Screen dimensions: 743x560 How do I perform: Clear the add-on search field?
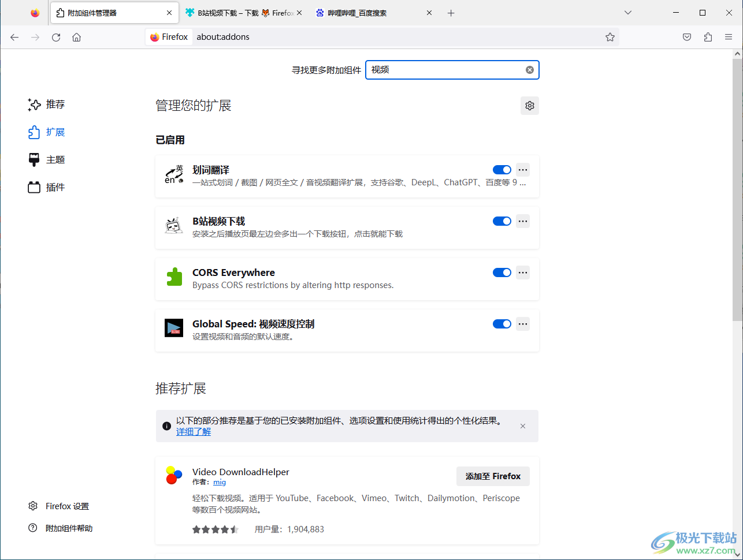click(x=530, y=70)
